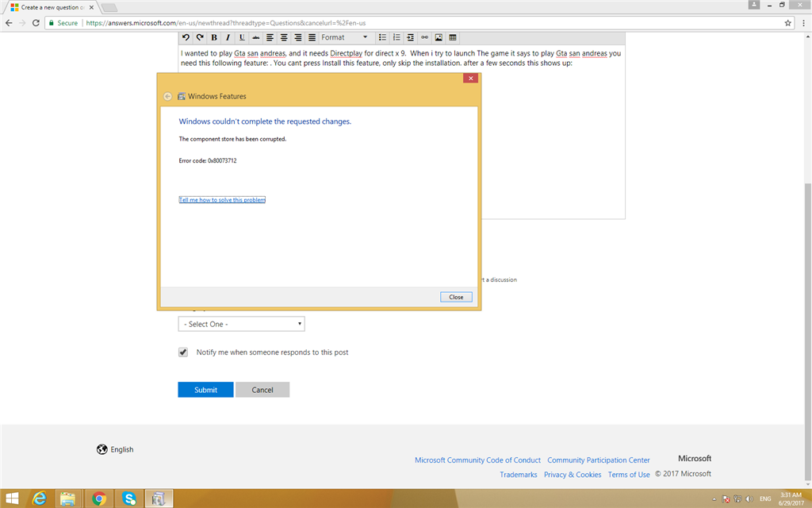
Task: Open the '- Select One -' category dropdown
Action: 241,324
